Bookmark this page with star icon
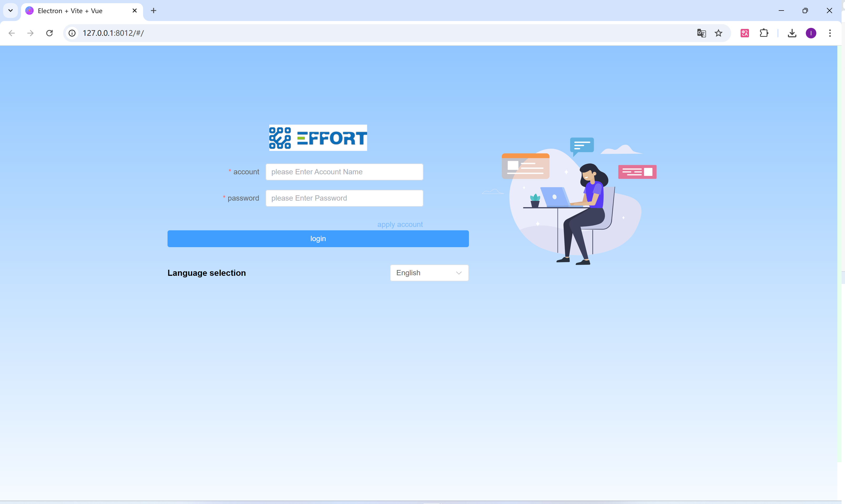Image resolution: width=845 pixels, height=504 pixels. pos(718,33)
